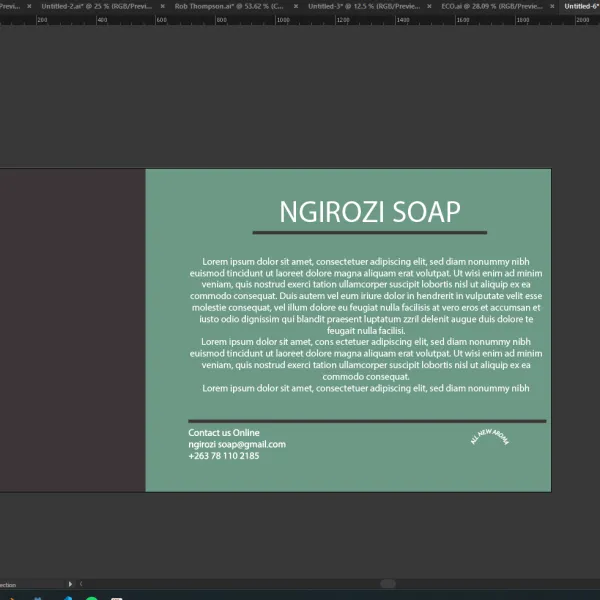Select the dark line under NGIROZI SOAP
Screen dimensions: 600x600
[x=370, y=232]
